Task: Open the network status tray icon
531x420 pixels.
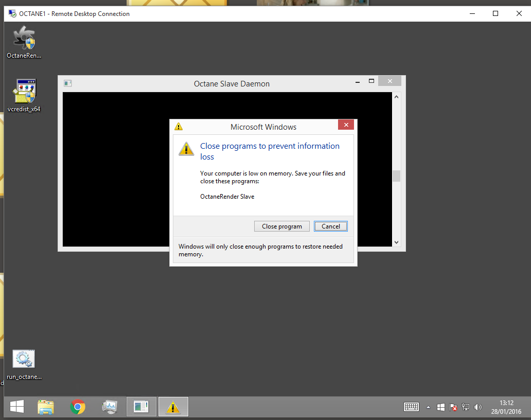Action: click(466, 407)
